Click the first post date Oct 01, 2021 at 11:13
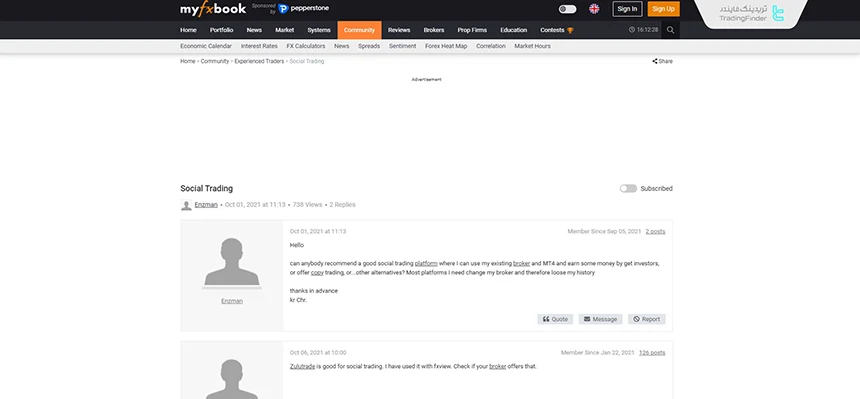This screenshot has height=399, width=860. (x=318, y=232)
